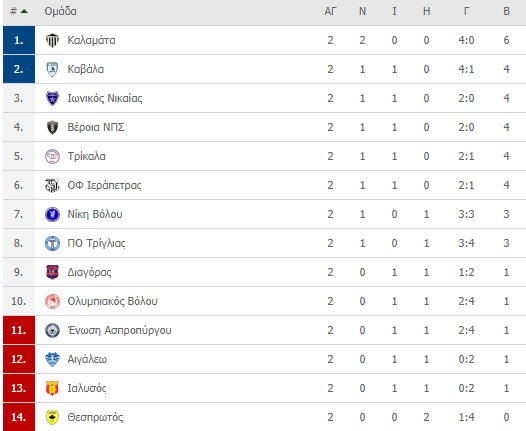Screen dimensions: 526x431
Task: Click the Ιωνικός Νικαίας crest icon
Action: 52,98
